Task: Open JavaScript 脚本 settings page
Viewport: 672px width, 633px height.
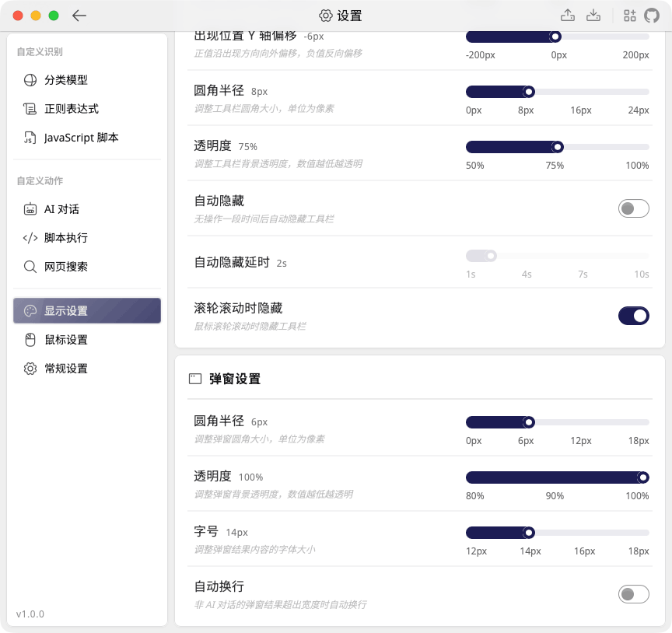Action: (87, 138)
